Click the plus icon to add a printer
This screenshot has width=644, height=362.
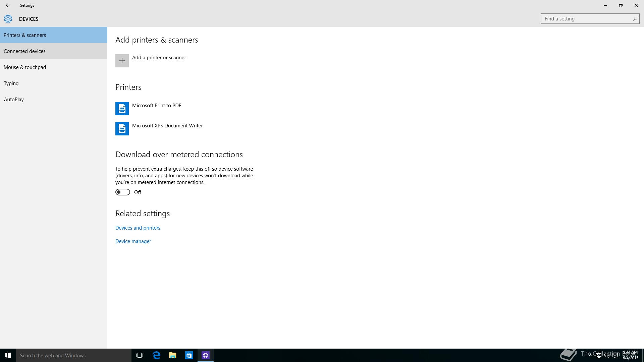pyautogui.click(x=122, y=61)
